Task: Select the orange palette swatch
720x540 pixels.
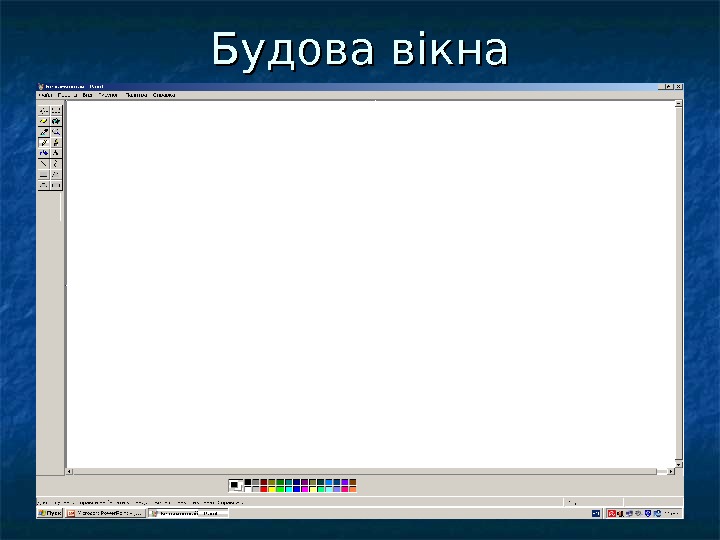Action: (x=353, y=489)
